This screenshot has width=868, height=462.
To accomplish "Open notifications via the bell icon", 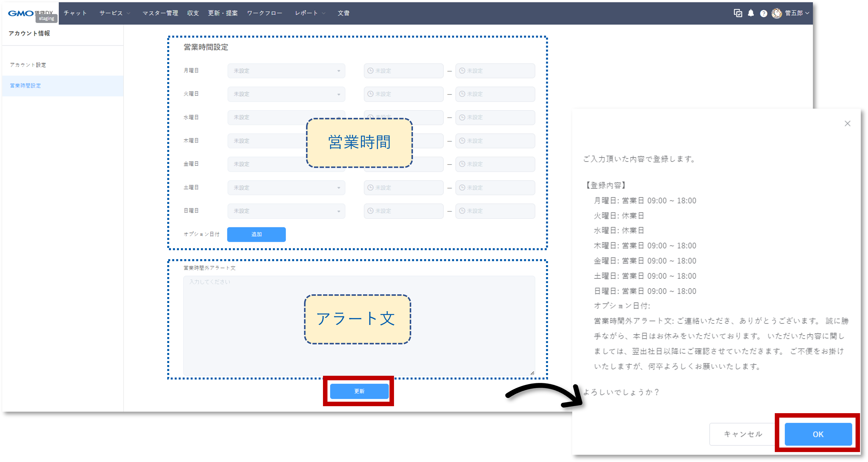I will click(751, 13).
